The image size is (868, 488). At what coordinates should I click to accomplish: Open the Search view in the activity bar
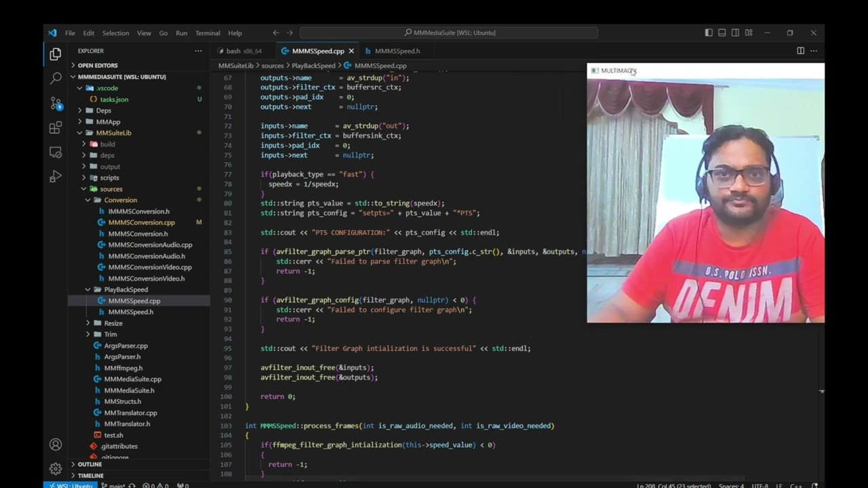[56, 79]
